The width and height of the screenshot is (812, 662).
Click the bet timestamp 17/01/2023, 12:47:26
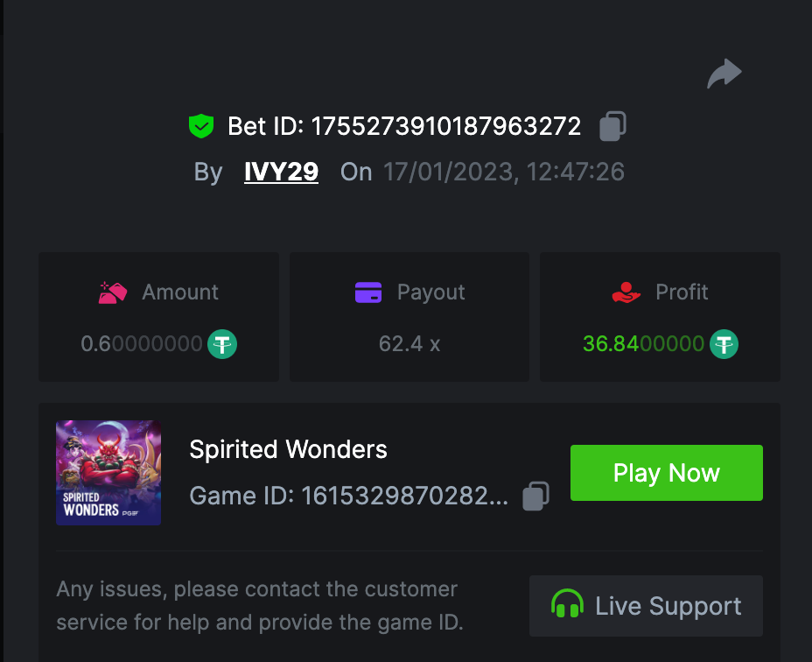point(504,172)
